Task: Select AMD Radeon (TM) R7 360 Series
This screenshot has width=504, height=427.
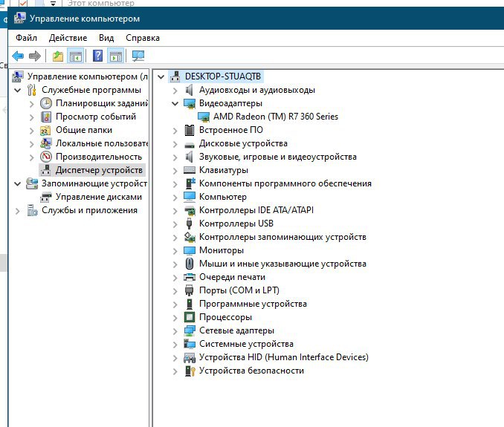Action: 276,117
